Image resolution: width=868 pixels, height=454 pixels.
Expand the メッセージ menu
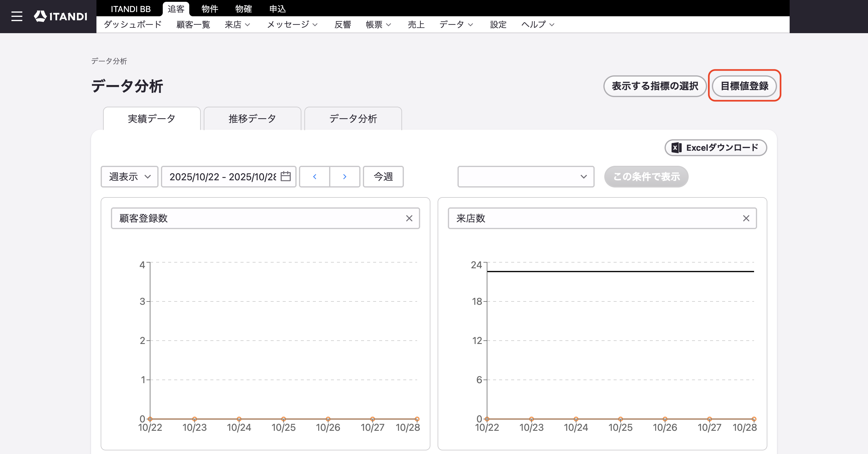pos(292,25)
